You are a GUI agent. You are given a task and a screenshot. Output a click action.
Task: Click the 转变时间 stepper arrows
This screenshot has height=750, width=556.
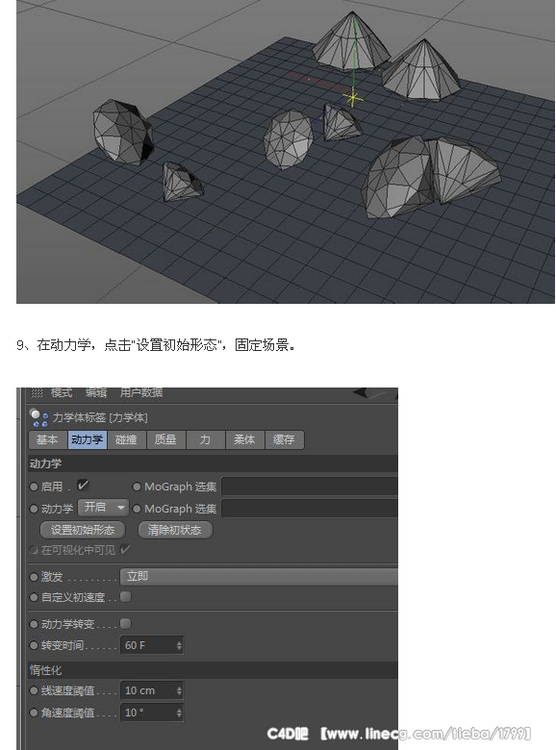click(179, 645)
